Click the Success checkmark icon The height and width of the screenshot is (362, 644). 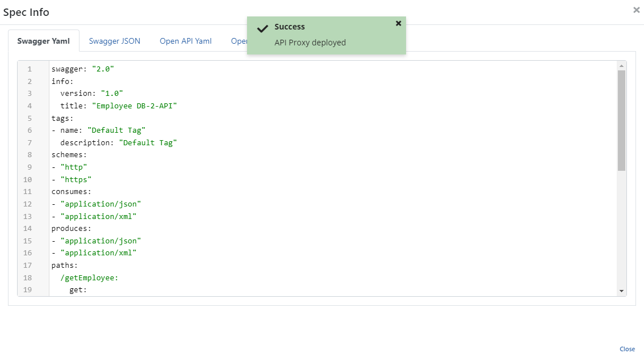click(x=262, y=29)
